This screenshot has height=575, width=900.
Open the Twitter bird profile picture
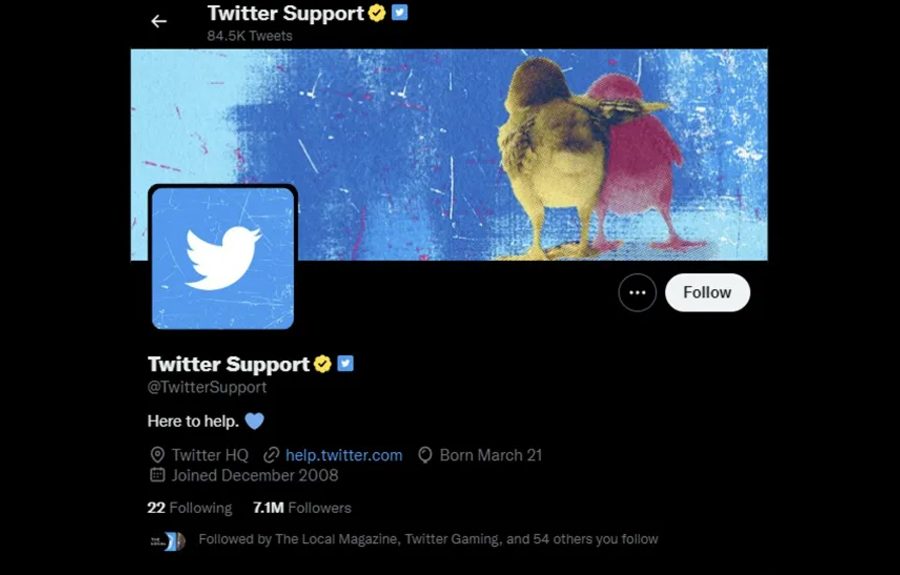tap(223, 258)
